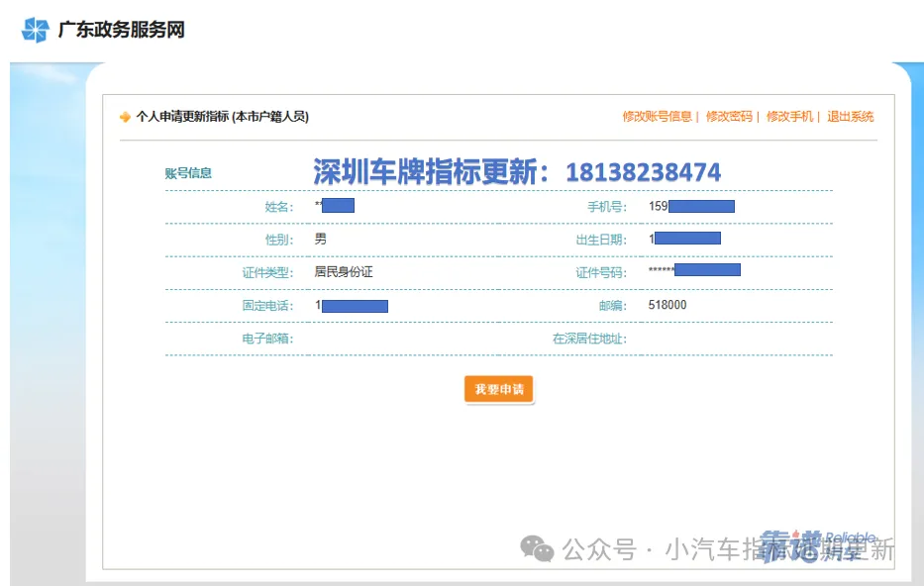Click the 邮编 value 518000
The height and width of the screenshot is (586, 924).
[x=667, y=305]
